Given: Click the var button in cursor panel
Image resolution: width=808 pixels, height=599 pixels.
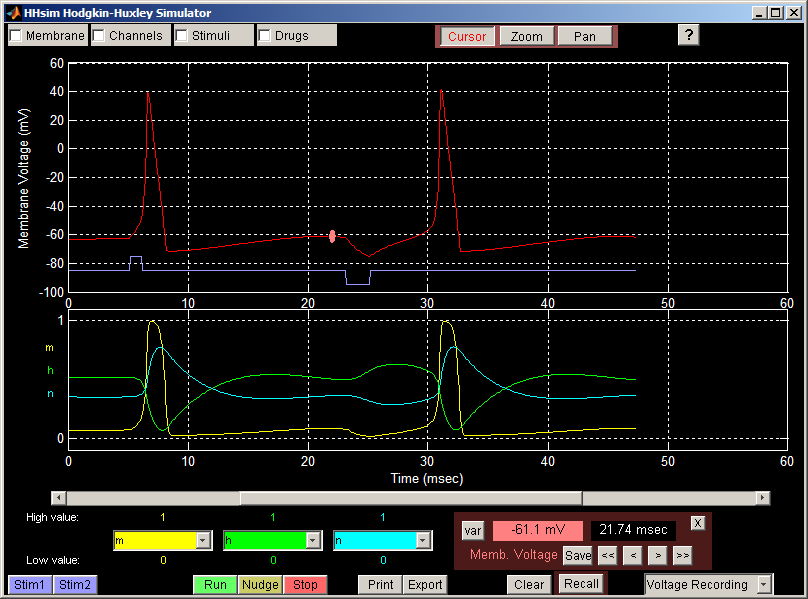Looking at the screenshot, I should coord(472,530).
